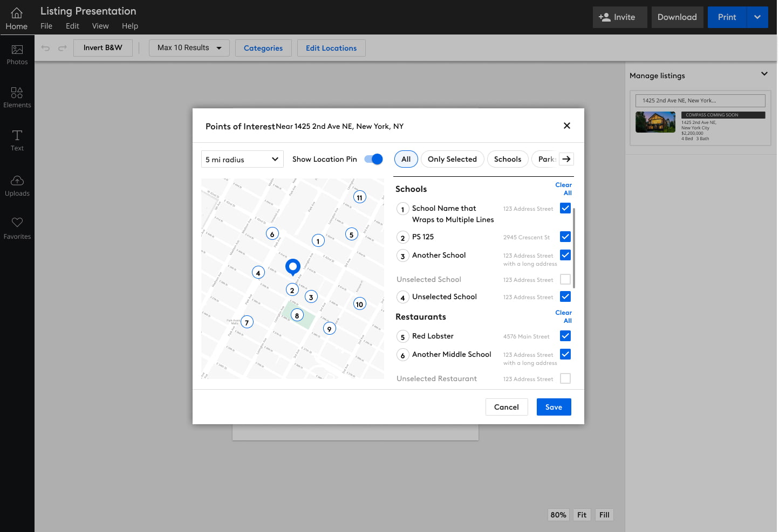This screenshot has width=779, height=532.
Task: Open the 5 mi radius dropdown
Action: tap(242, 160)
